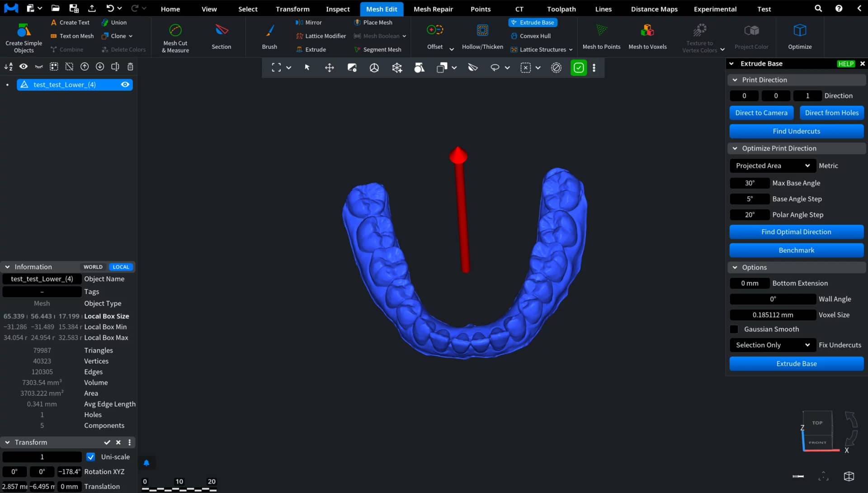This screenshot has width=868, height=493.
Task: Collapse the Print Direction section
Action: pyautogui.click(x=735, y=80)
